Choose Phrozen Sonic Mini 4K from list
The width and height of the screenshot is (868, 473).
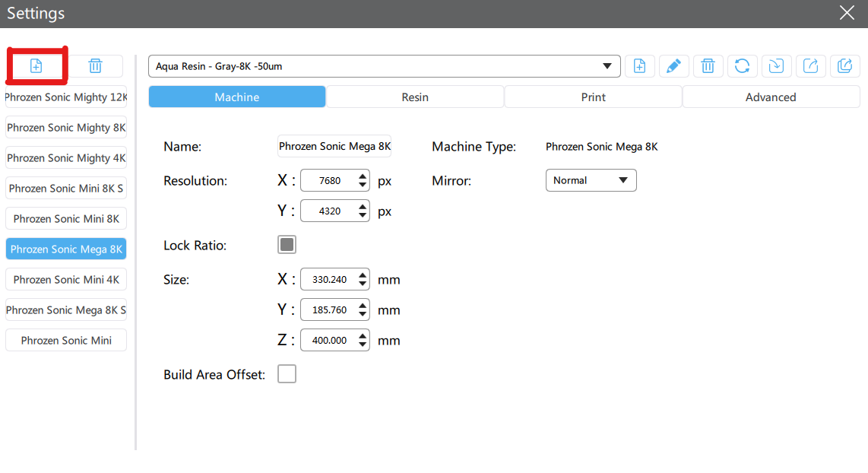[66, 280]
